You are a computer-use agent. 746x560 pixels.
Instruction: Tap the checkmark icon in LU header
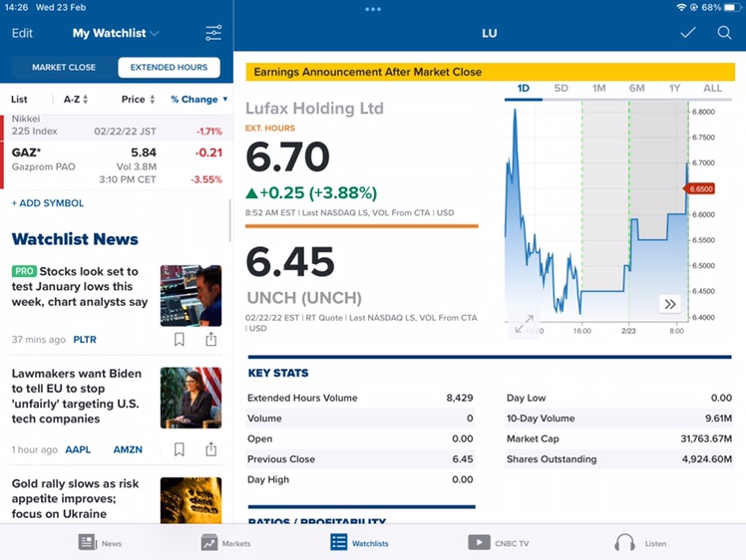pyautogui.click(x=687, y=33)
